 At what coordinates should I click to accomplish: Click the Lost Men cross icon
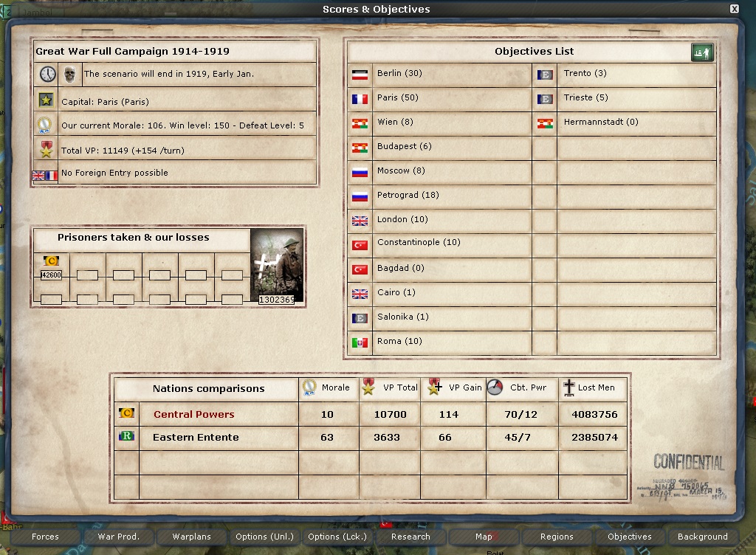point(568,387)
